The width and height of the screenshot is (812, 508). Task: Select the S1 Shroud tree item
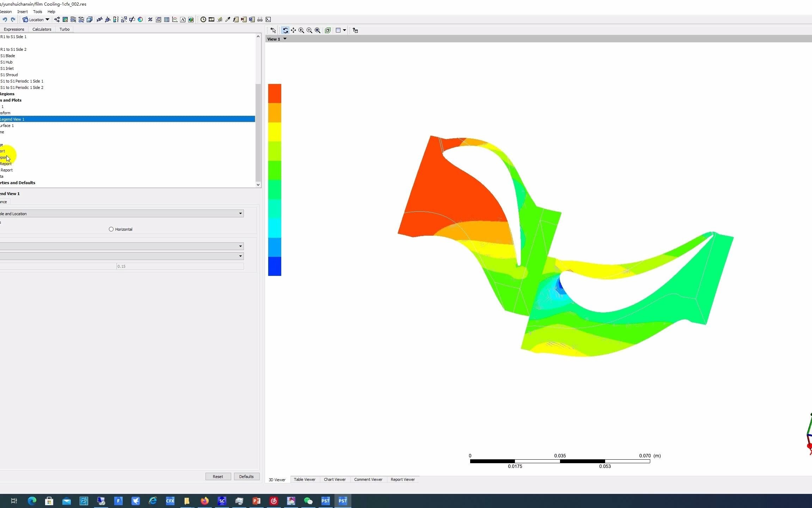click(x=9, y=75)
